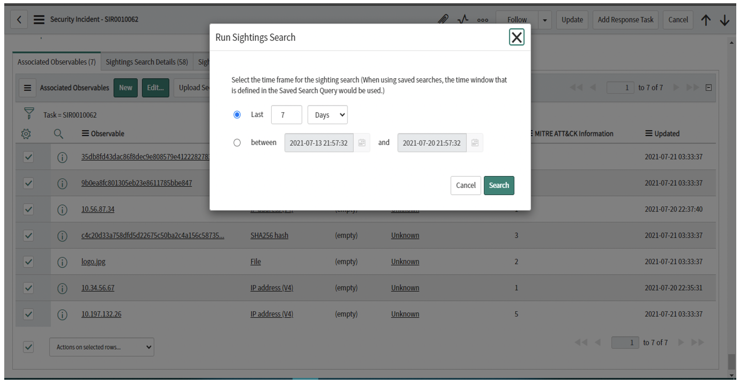Open Unknown link in logo.jpg row
Viewport: 738px width, 383px height.
405,262
